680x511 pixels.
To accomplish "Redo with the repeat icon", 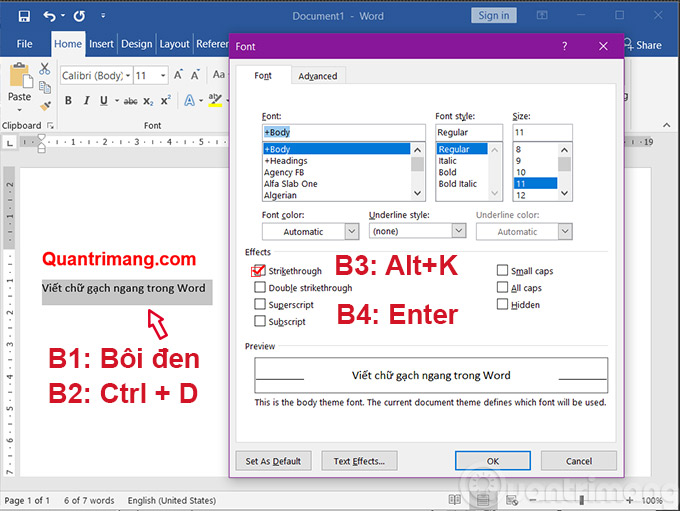I will point(79,16).
